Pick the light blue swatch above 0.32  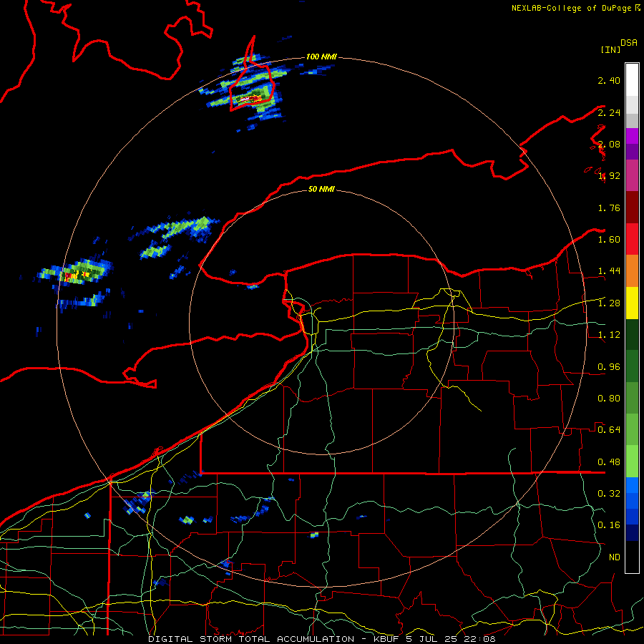coord(632,485)
